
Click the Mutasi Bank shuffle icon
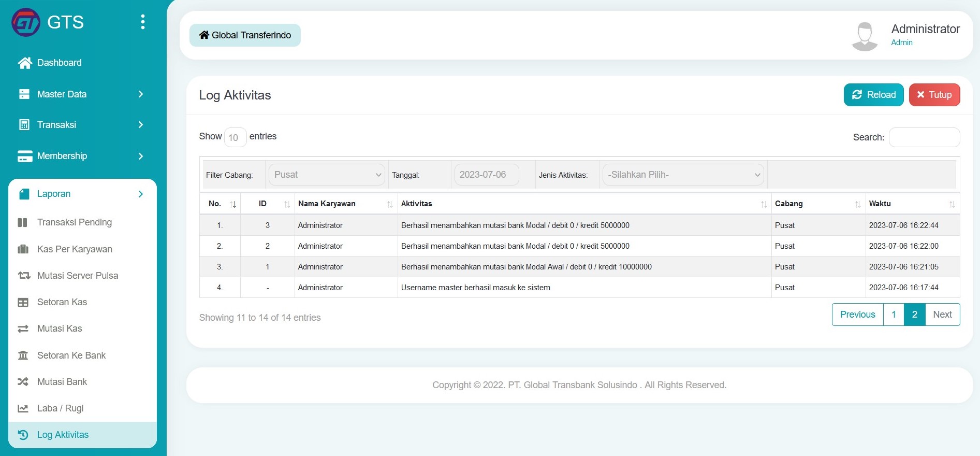[23, 382]
